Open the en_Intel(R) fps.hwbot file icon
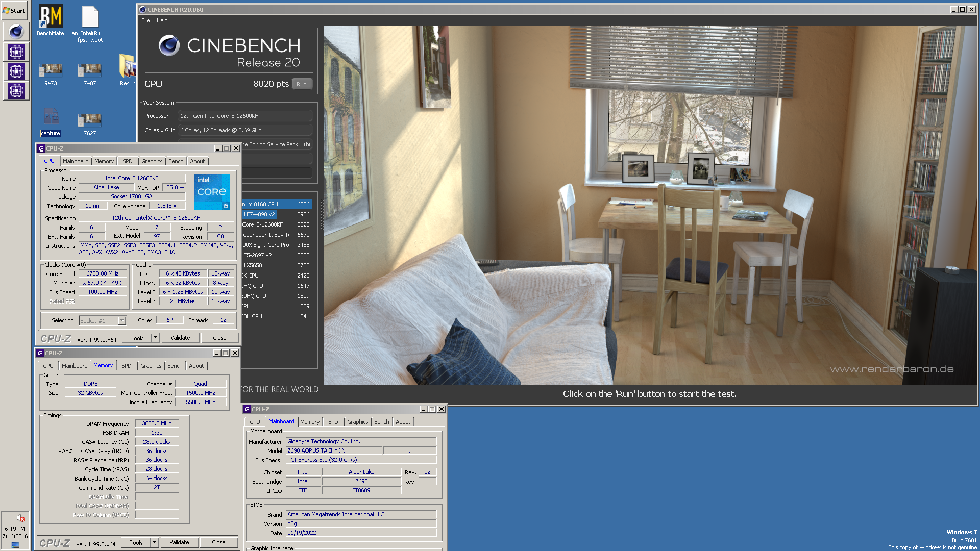This screenshot has height=551, width=980. pos(90,23)
